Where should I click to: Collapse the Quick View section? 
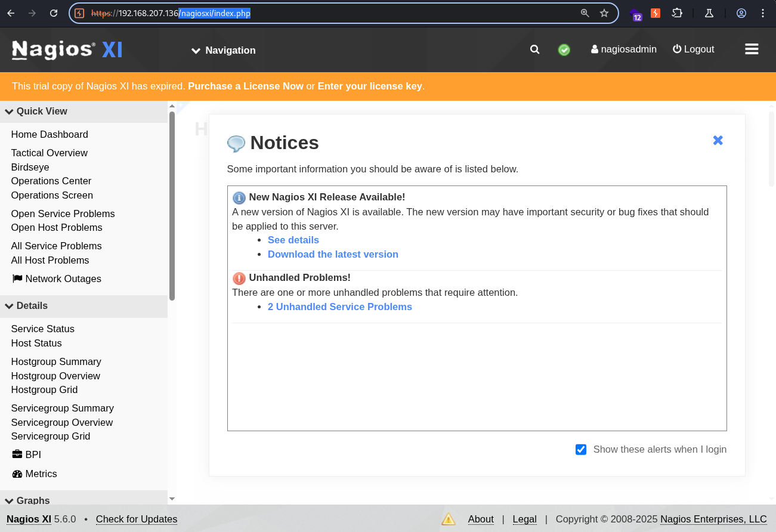(x=84, y=112)
